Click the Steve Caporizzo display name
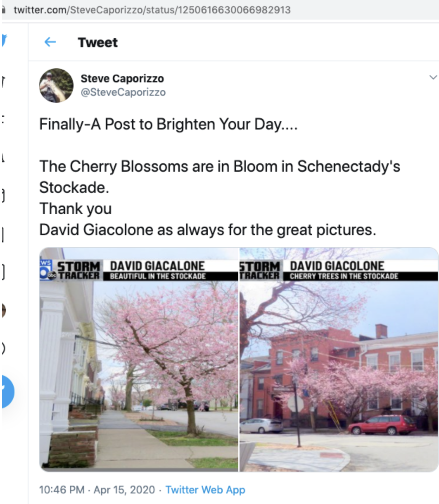439x504 pixels. click(x=122, y=78)
